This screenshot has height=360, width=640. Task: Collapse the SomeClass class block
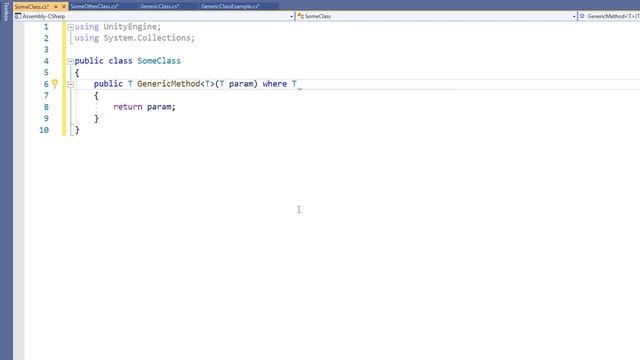click(71, 61)
